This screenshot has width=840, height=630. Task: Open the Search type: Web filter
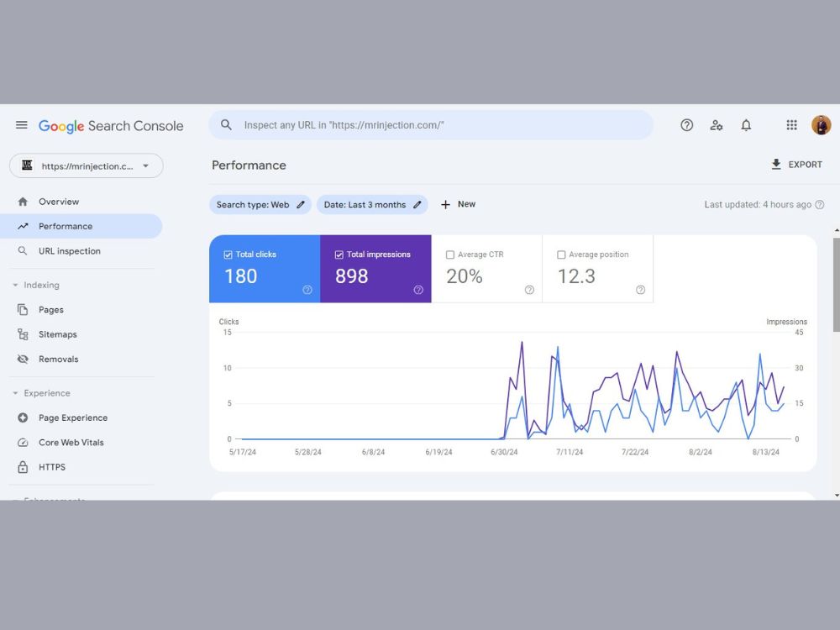[x=260, y=205]
